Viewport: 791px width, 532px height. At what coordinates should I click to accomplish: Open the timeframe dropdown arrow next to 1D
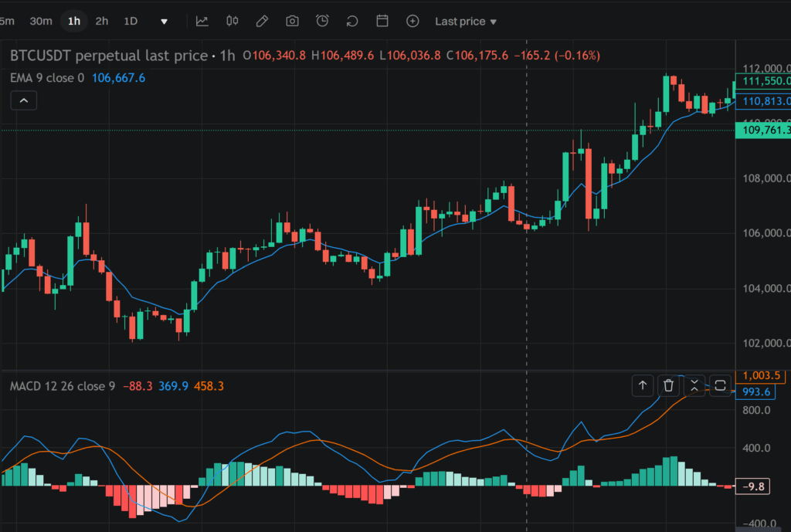(x=163, y=21)
